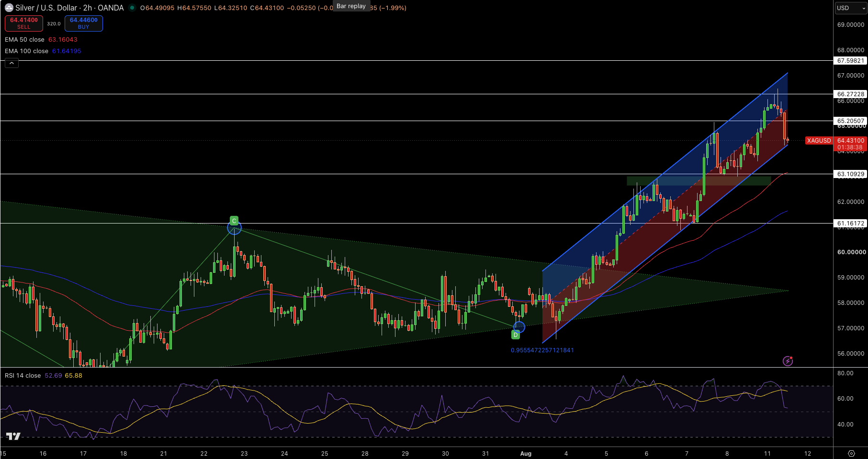Select the EMA 50 close indicator legend
This screenshot has height=459, width=868.
[24, 40]
